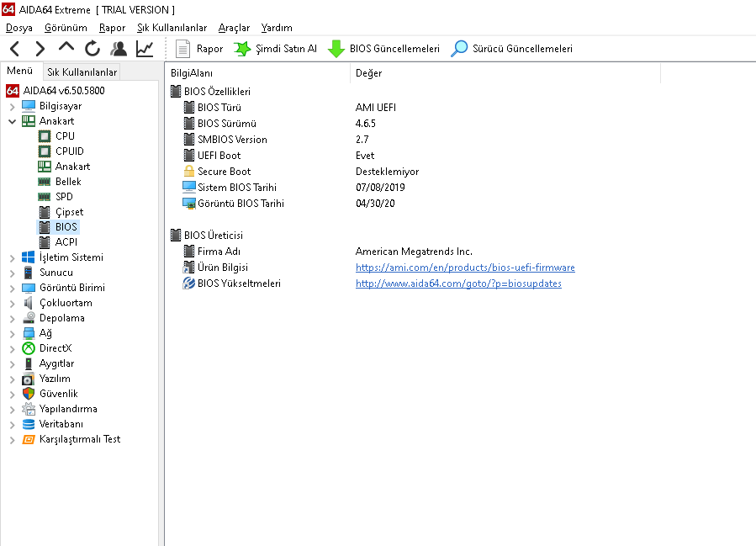Click the BilgiAlanı column header
Viewport: 756px width, 546px height.
coord(258,73)
